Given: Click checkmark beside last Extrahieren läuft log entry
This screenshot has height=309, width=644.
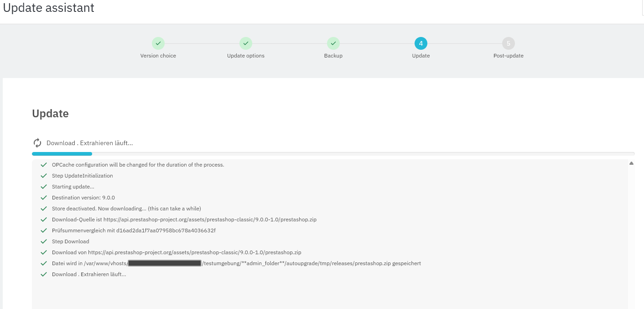Looking at the screenshot, I should (x=44, y=274).
